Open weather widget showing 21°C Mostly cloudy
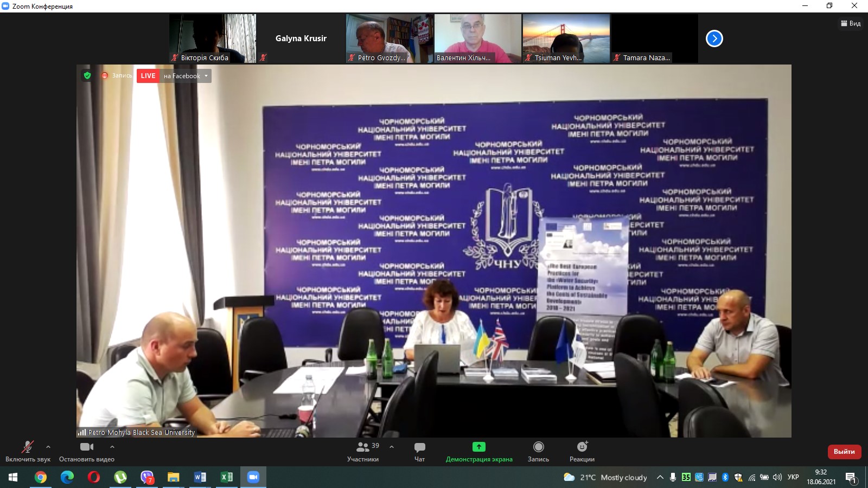Screen dimensions: 868x488 [x=605, y=477]
